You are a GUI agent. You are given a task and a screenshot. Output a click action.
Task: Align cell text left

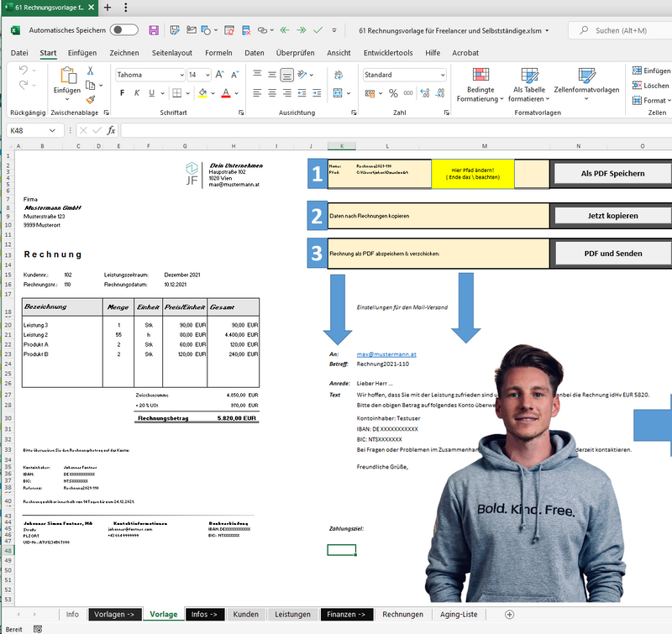tap(257, 93)
